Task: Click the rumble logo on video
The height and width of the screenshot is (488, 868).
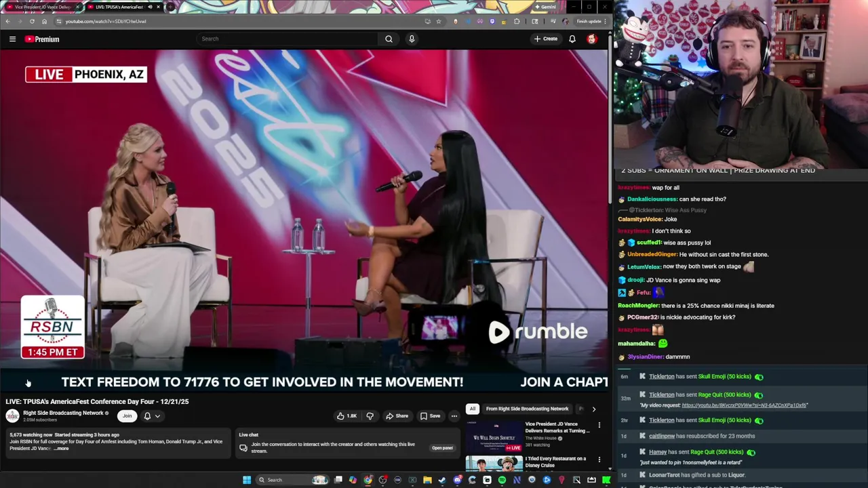Action: click(538, 332)
